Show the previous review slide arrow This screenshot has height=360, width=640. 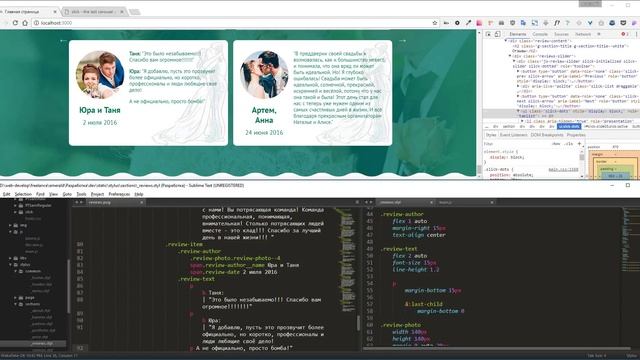click(x=63, y=40)
